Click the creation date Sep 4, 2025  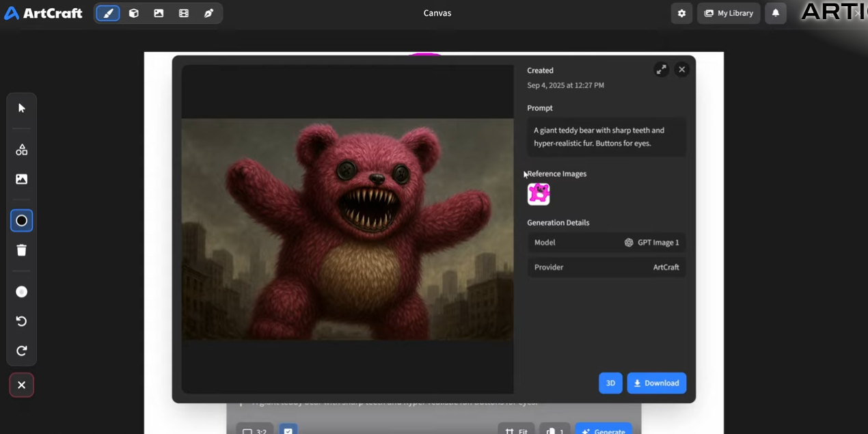click(x=565, y=85)
